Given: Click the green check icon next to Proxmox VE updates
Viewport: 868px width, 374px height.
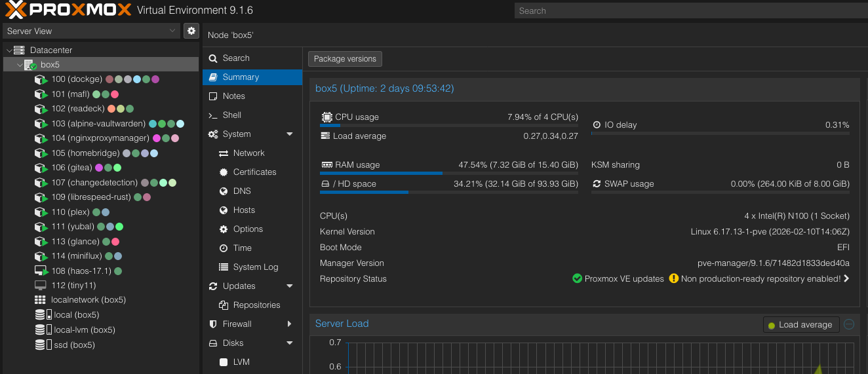Looking at the screenshot, I should coord(577,278).
